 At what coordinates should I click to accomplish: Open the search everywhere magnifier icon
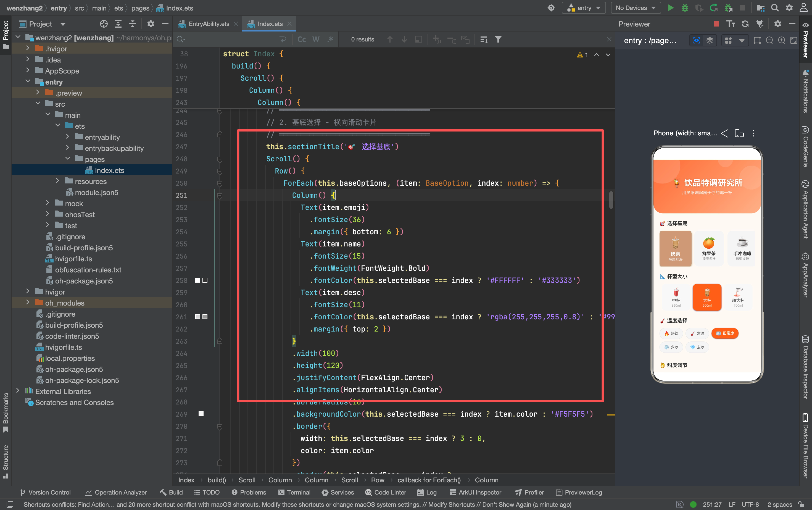(x=774, y=8)
